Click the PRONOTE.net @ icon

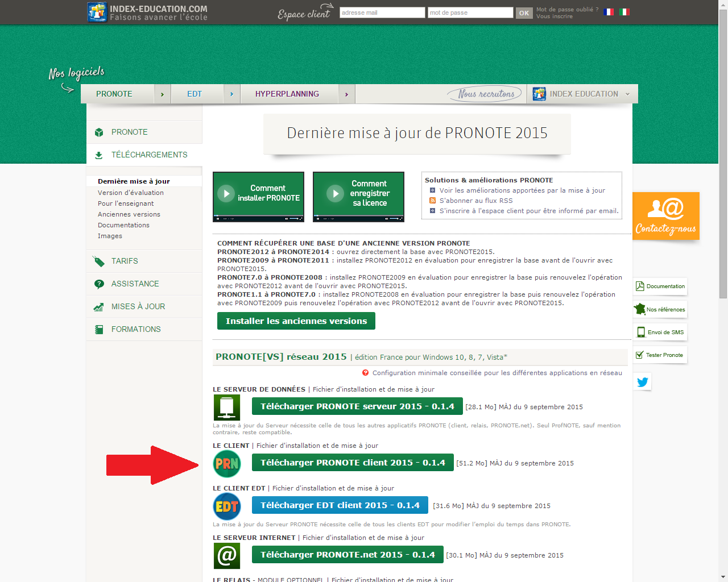point(227,556)
